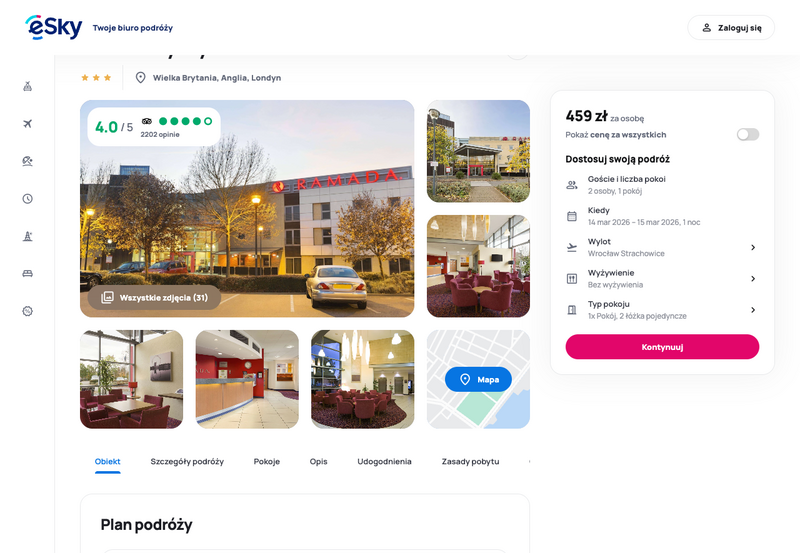Open the Mapa map button

[478, 379]
